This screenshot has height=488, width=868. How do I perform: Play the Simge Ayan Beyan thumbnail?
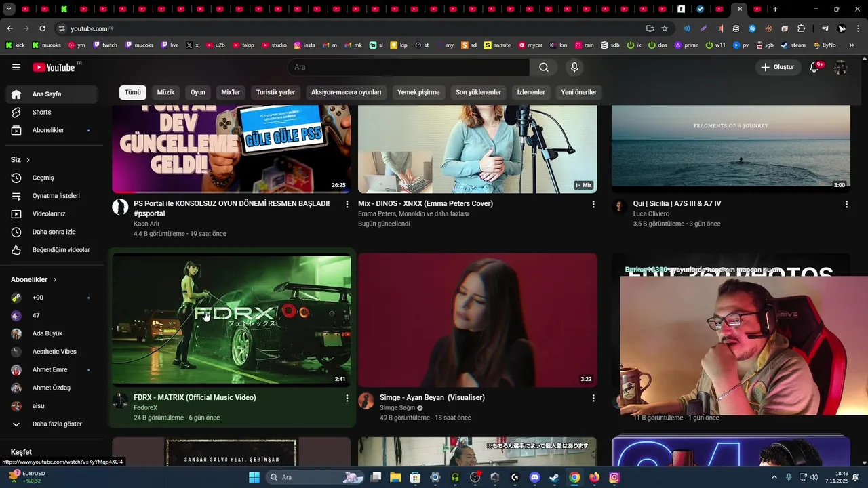point(477,320)
